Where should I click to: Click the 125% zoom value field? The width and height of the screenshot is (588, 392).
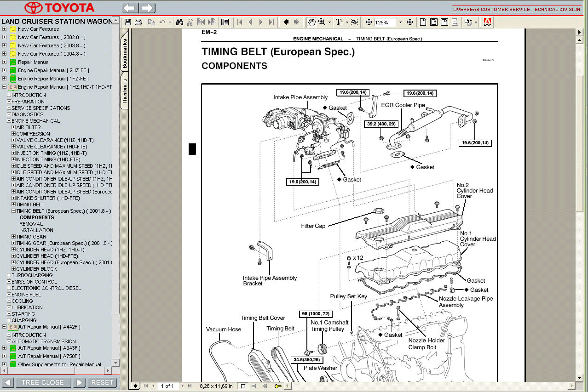pyautogui.click(x=385, y=22)
